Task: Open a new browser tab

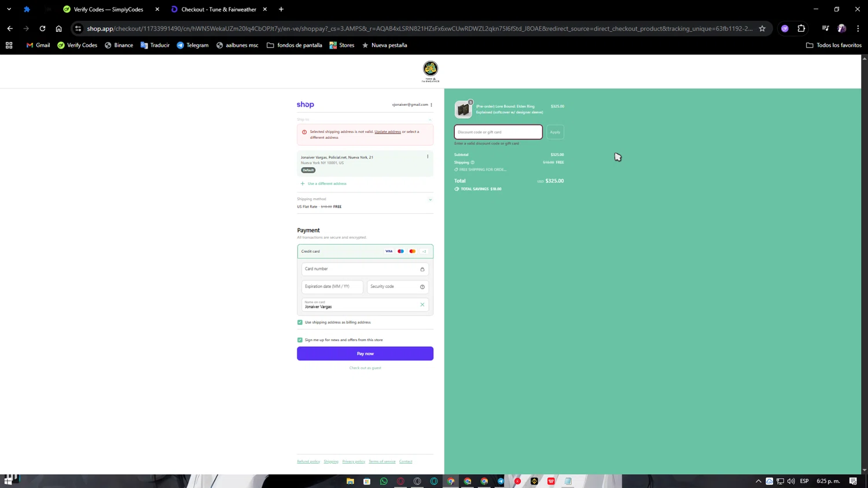Action: (281, 9)
